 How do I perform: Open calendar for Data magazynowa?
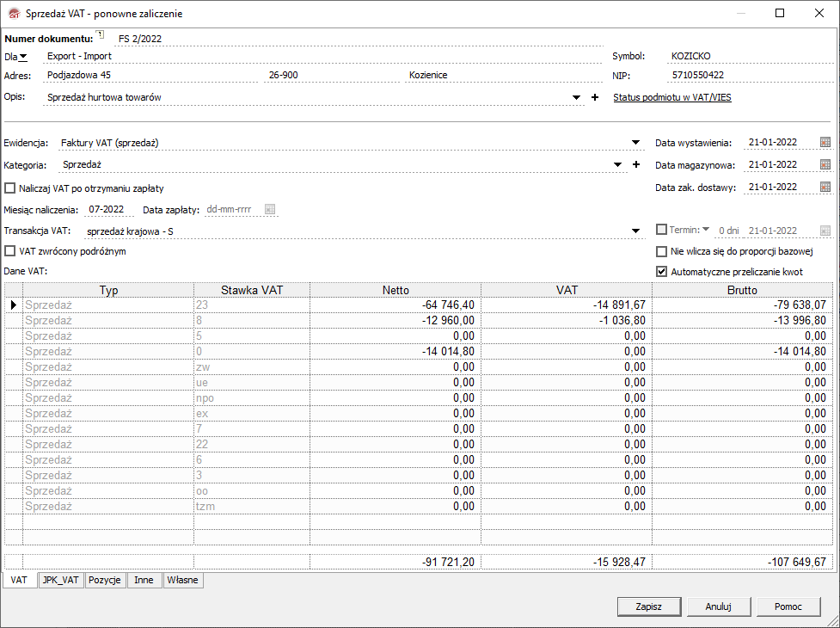click(x=825, y=165)
